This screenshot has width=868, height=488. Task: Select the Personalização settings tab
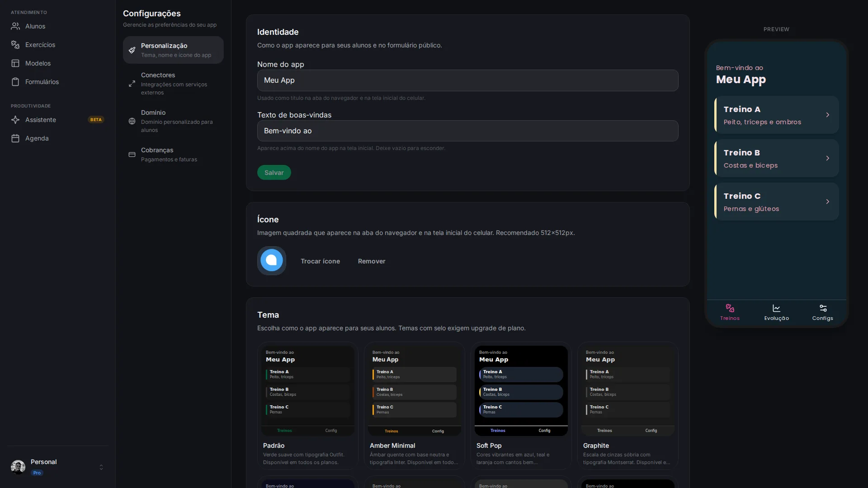pyautogui.click(x=173, y=50)
